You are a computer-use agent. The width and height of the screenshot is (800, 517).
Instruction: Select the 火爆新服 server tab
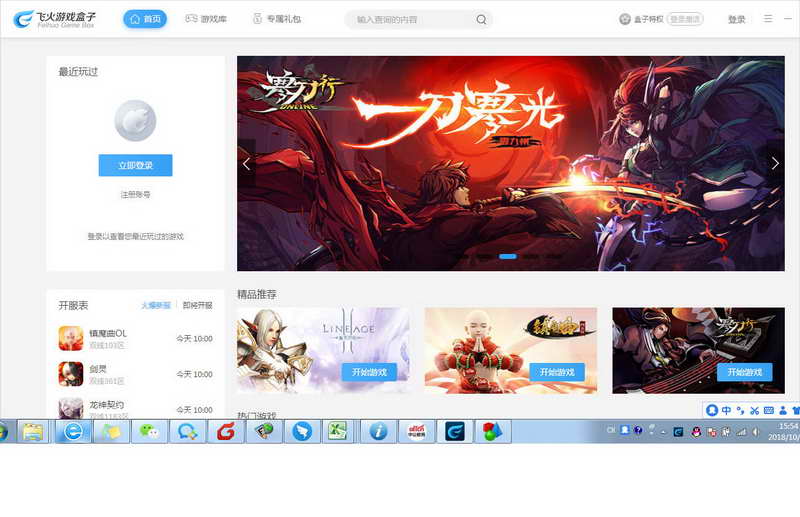pyautogui.click(x=156, y=305)
